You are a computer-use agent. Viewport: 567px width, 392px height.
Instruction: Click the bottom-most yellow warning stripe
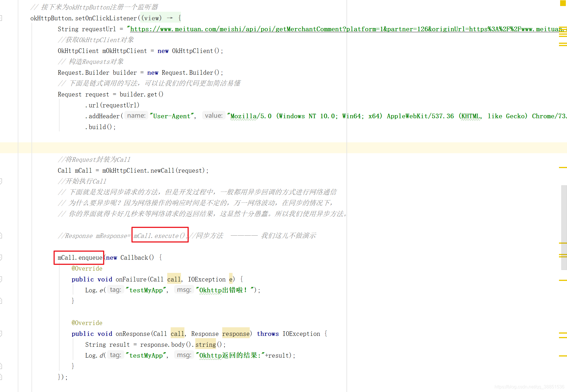pos(563,356)
